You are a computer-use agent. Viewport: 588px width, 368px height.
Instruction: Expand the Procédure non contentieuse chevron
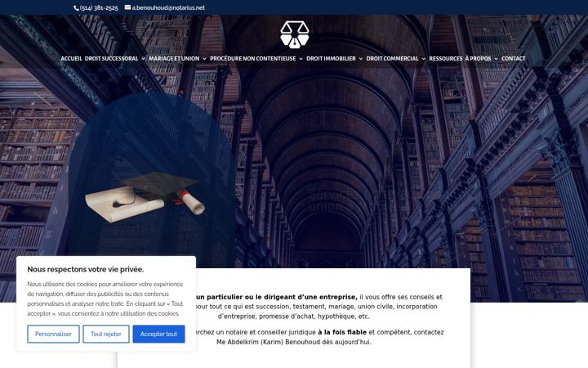point(301,59)
